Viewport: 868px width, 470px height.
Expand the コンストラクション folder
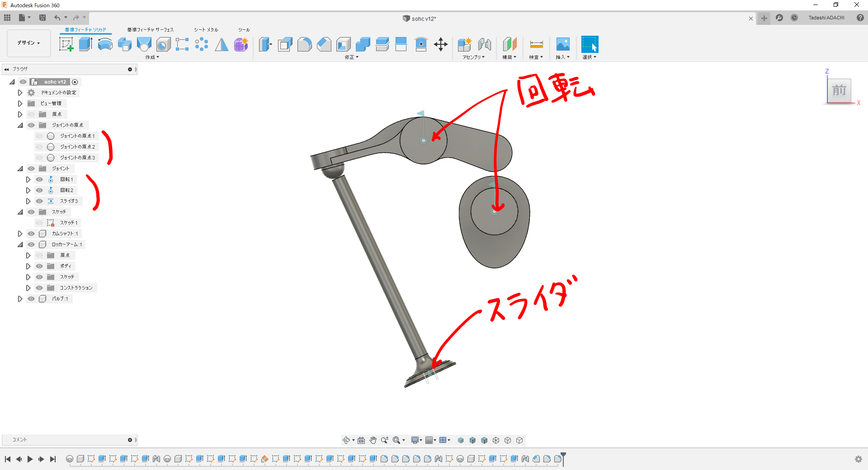pyautogui.click(x=28, y=288)
